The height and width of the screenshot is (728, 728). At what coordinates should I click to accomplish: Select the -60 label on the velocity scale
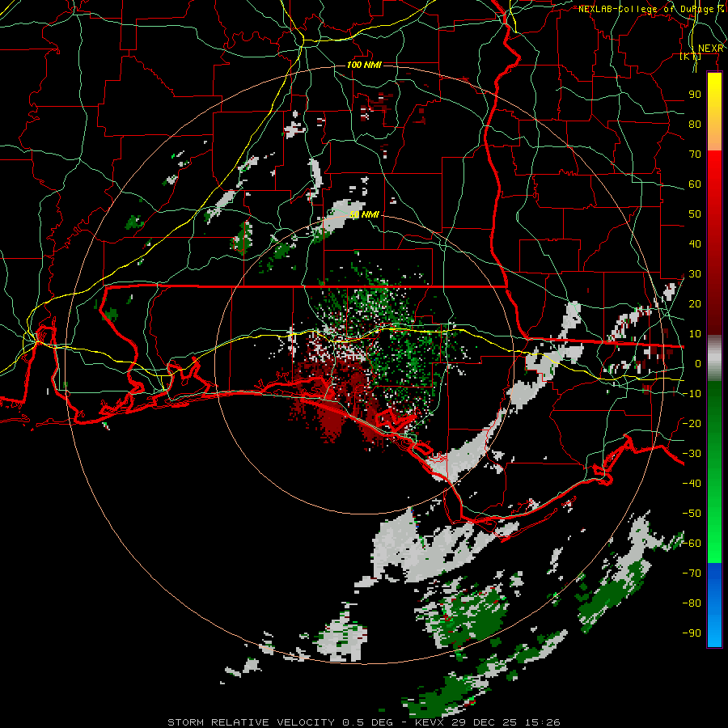point(692,544)
